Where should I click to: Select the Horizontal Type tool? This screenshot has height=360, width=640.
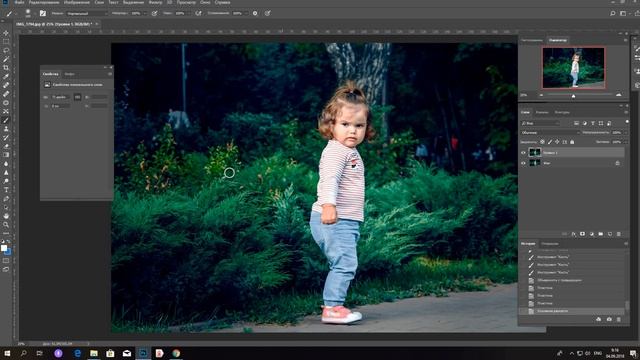point(6,190)
